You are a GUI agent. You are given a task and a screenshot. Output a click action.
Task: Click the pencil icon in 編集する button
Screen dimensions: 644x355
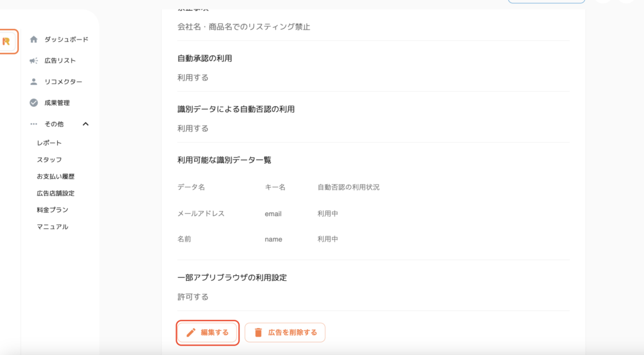click(191, 332)
